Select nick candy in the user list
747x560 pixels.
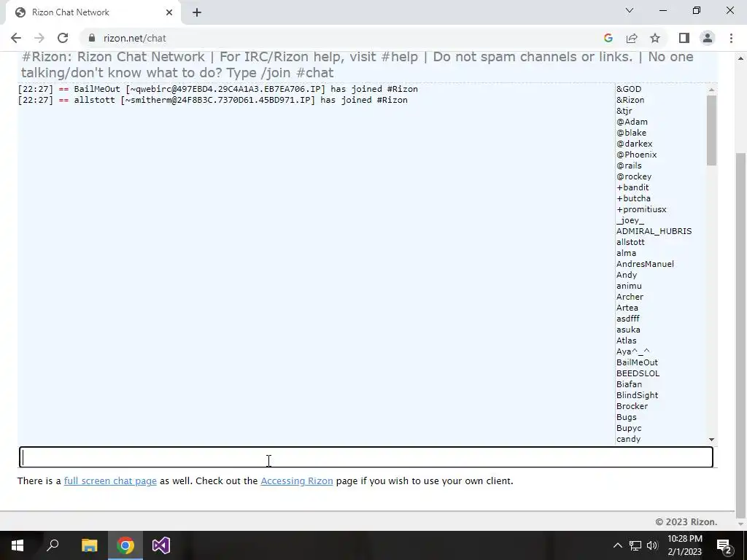(x=628, y=440)
